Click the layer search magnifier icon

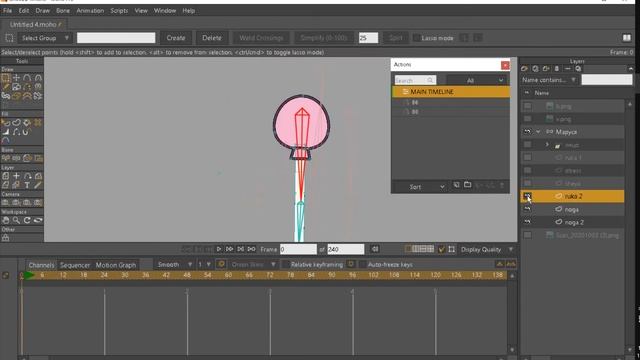pos(578,69)
